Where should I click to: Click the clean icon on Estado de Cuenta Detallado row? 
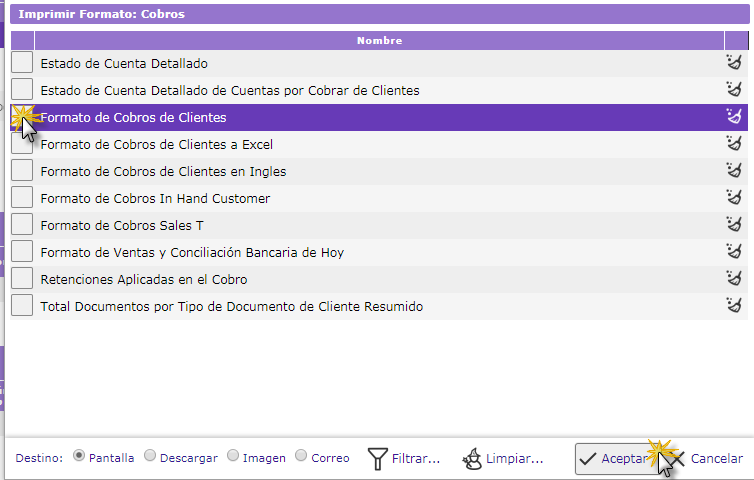point(735,64)
